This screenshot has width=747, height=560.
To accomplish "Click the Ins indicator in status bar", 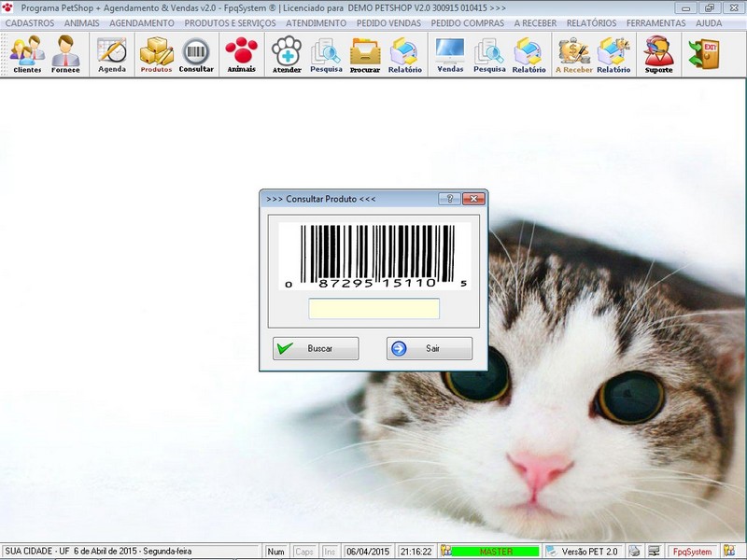I will coord(330,552).
